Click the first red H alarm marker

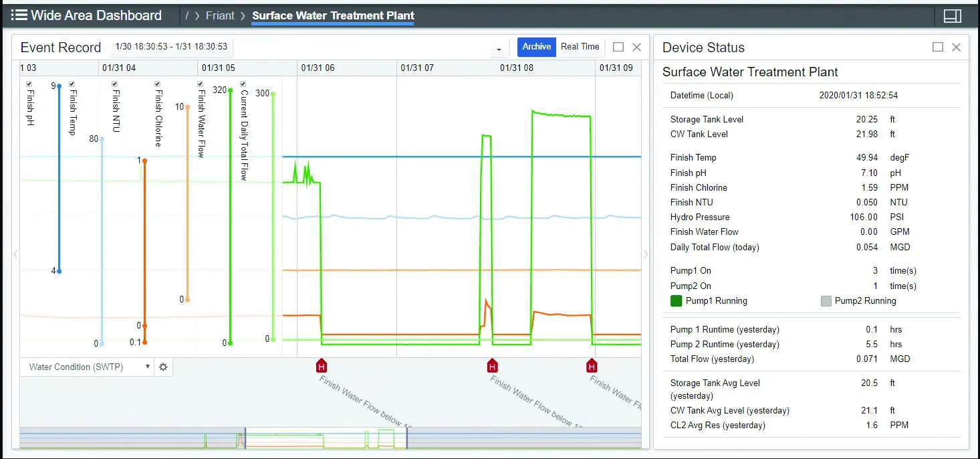321,365
